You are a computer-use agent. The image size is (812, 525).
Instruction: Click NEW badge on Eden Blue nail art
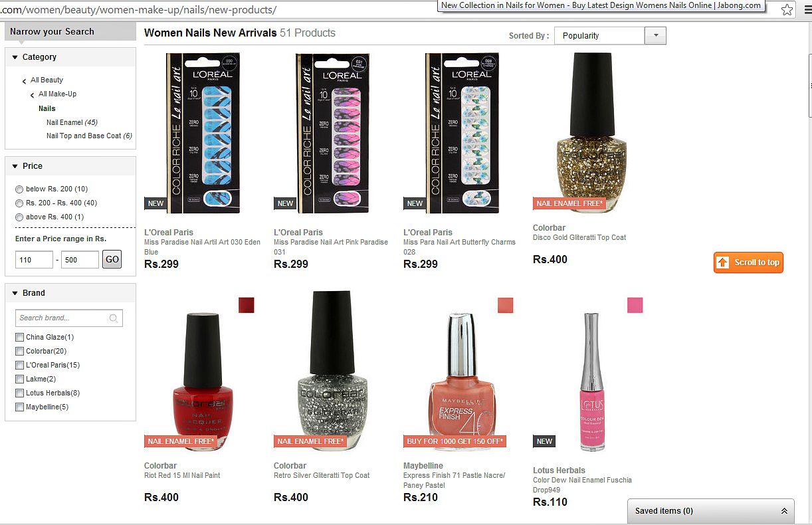[155, 203]
